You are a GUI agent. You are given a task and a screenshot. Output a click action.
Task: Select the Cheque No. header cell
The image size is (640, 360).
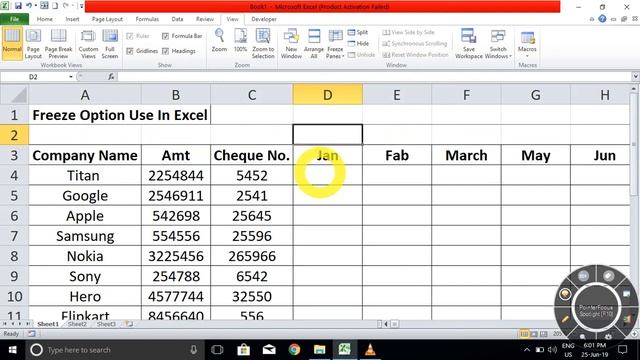pyautogui.click(x=252, y=155)
